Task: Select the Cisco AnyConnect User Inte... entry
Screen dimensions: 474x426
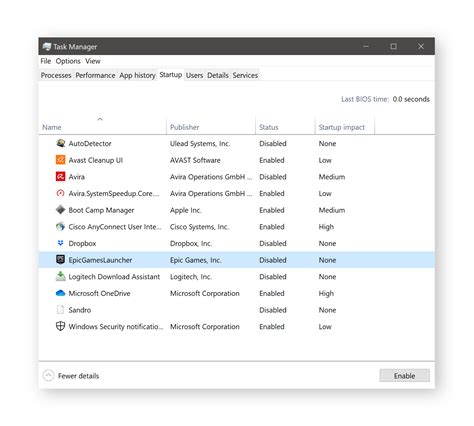Action: point(115,227)
